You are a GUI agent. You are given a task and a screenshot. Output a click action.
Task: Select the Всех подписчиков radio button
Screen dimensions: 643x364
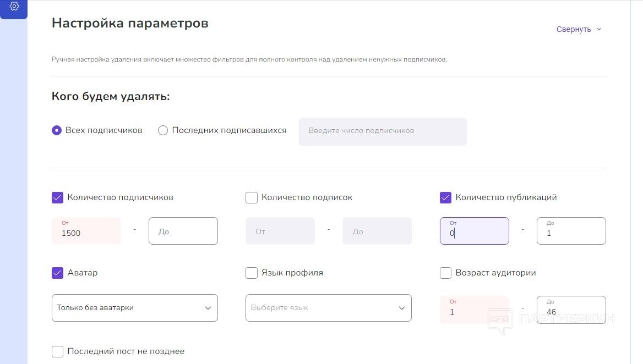[57, 131]
